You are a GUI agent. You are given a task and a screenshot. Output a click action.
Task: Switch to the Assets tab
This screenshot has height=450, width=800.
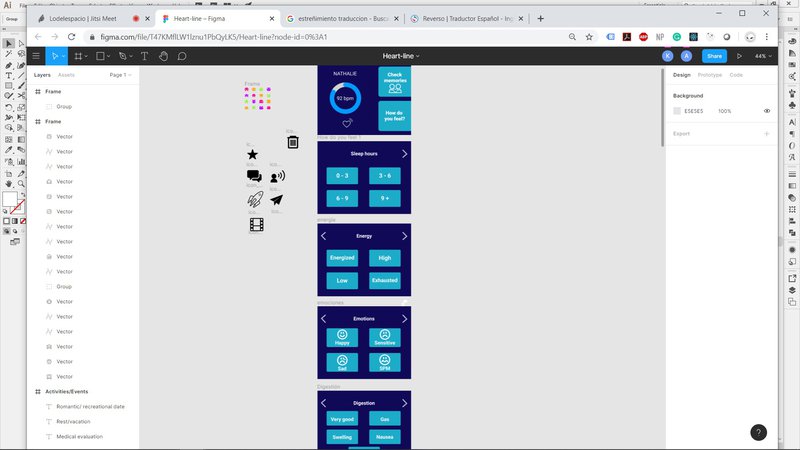point(66,75)
